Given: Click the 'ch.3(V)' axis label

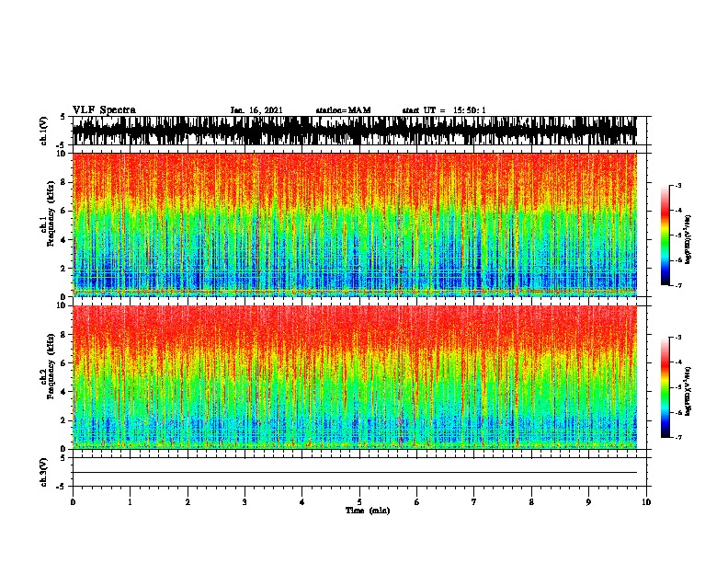Looking at the screenshot, I should pos(44,472).
